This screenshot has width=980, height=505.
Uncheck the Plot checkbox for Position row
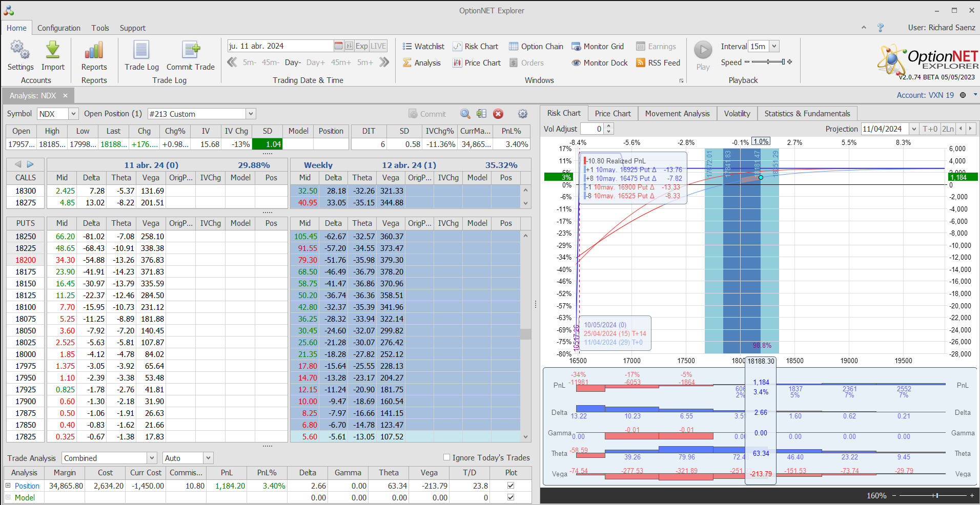[x=511, y=486]
